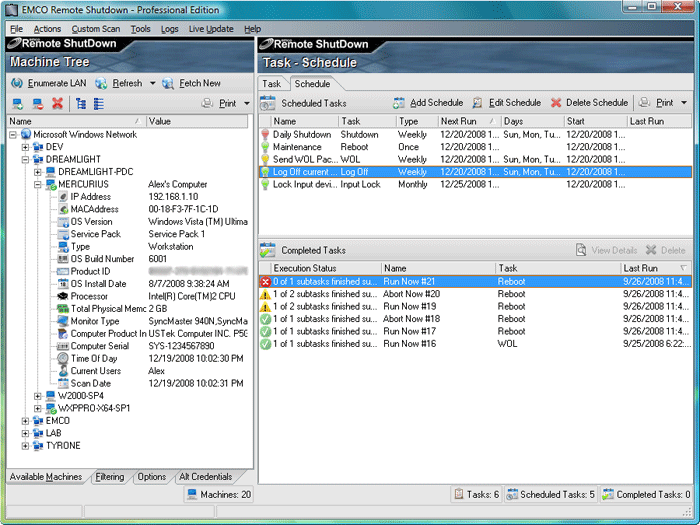Open the Schedule panel Print dropdown arrow
Viewport: 700px width, 525px height.
(x=684, y=103)
